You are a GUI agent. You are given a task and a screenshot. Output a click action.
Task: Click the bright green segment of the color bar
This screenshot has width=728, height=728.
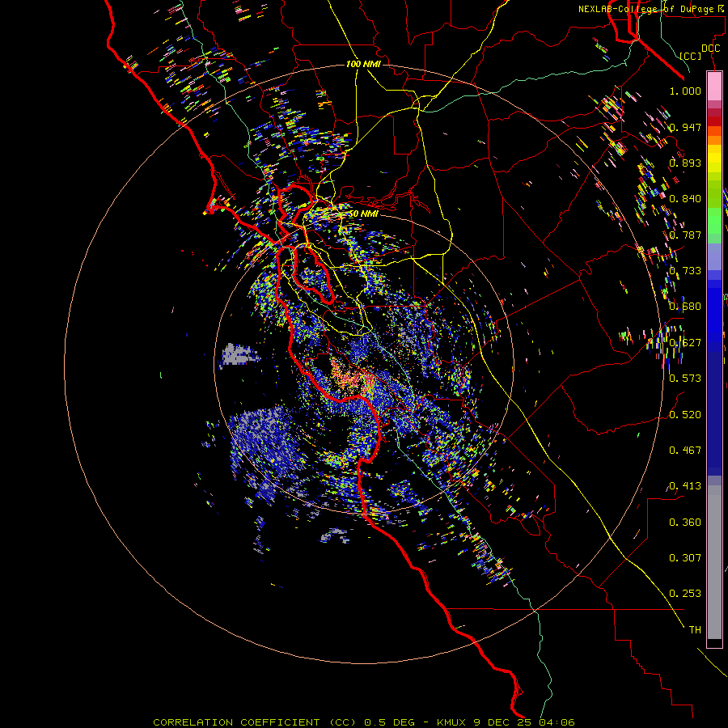[714, 221]
